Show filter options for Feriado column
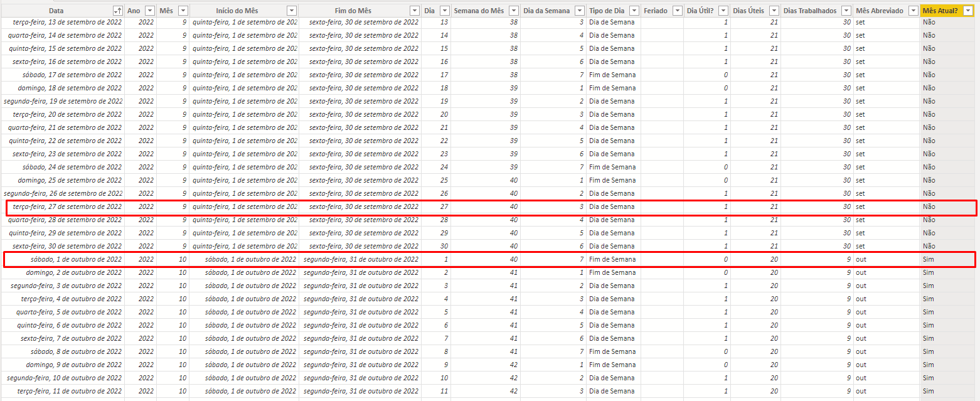 point(676,11)
